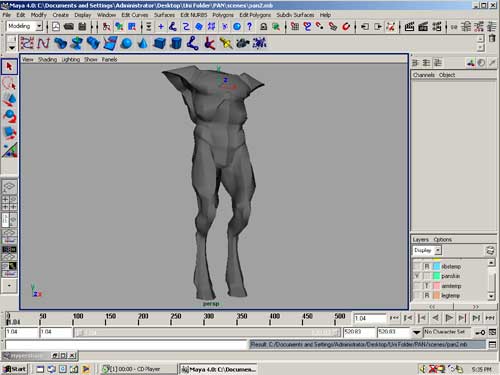Open the character set dropdown arrow

(416, 332)
